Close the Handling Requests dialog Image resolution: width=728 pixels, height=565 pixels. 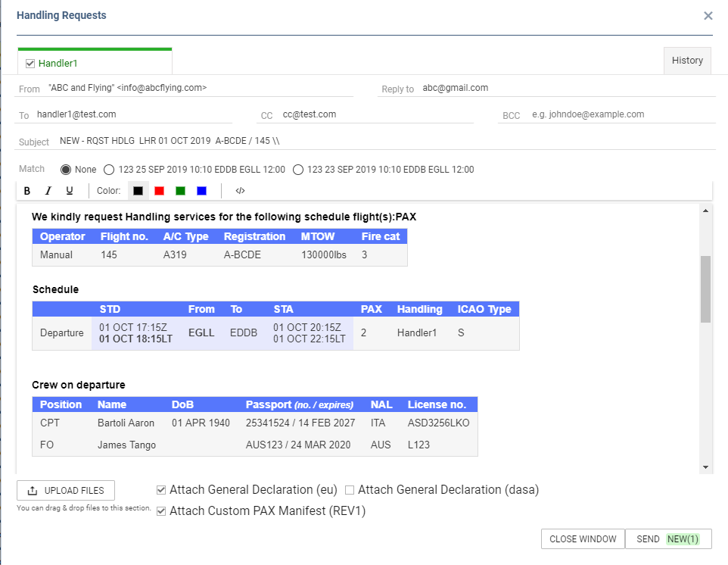click(708, 16)
